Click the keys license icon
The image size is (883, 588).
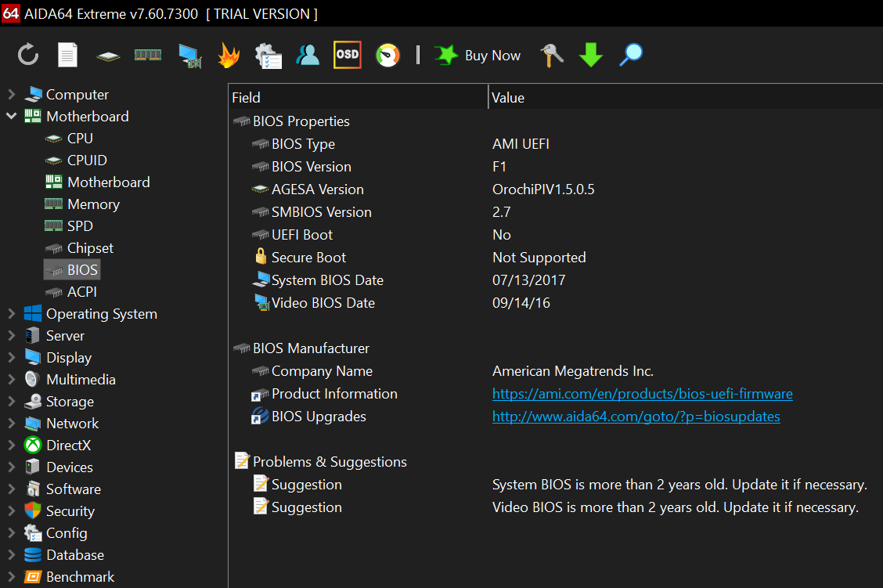(x=552, y=55)
